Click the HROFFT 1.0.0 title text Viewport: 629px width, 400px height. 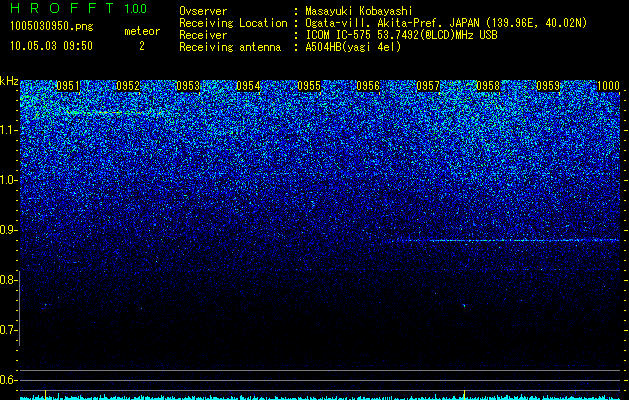pyautogui.click(x=79, y=8)
